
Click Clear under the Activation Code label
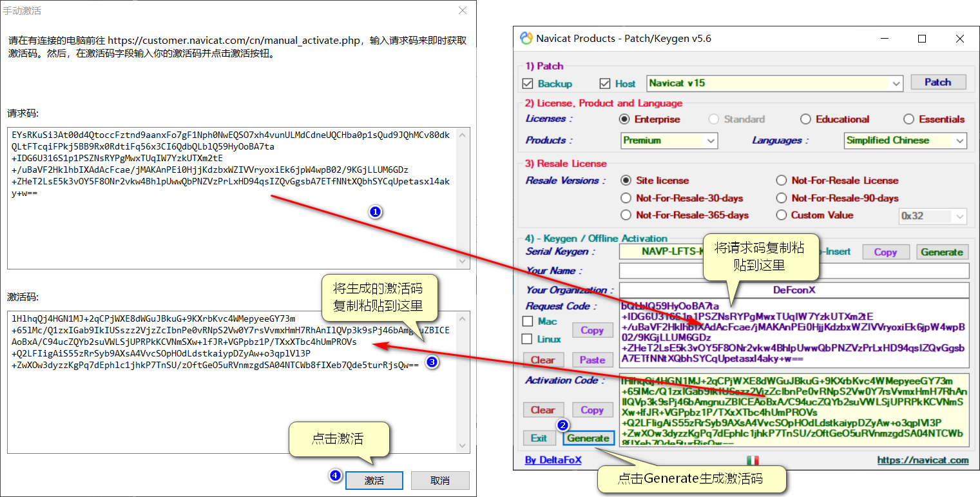(543, 410)
